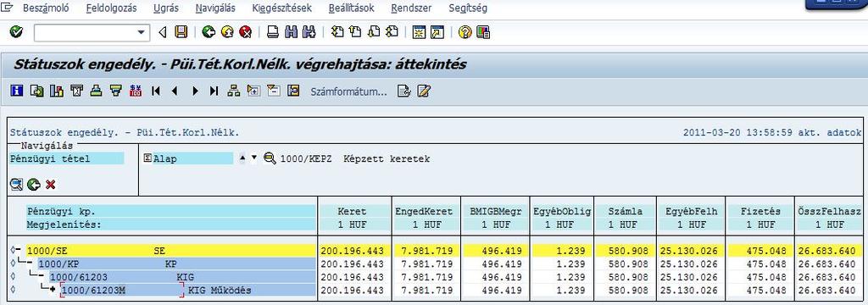The height and width of the screenshot is (305, 868).
Task: Open the Ugrás menu
Action: pos(166,8)
